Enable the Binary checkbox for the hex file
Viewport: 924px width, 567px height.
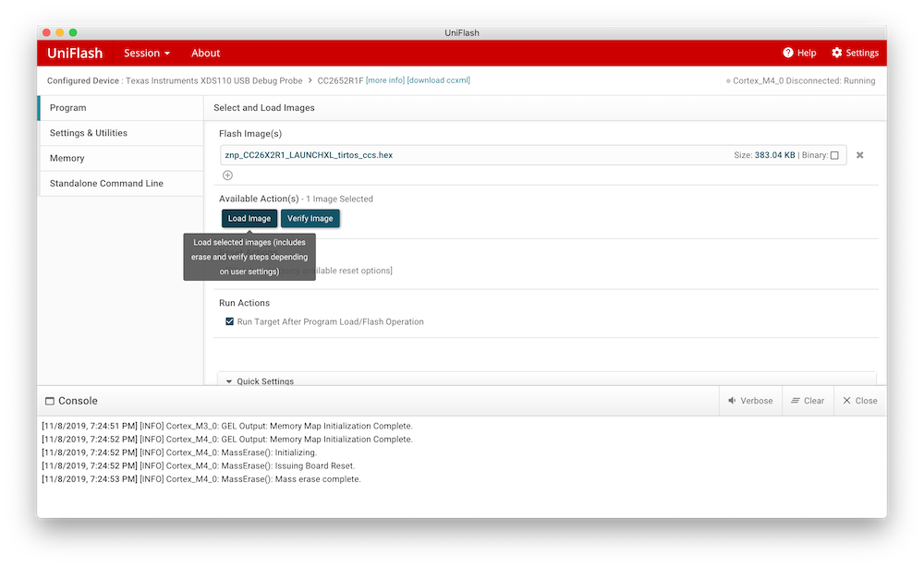click(x=834, y=155)
